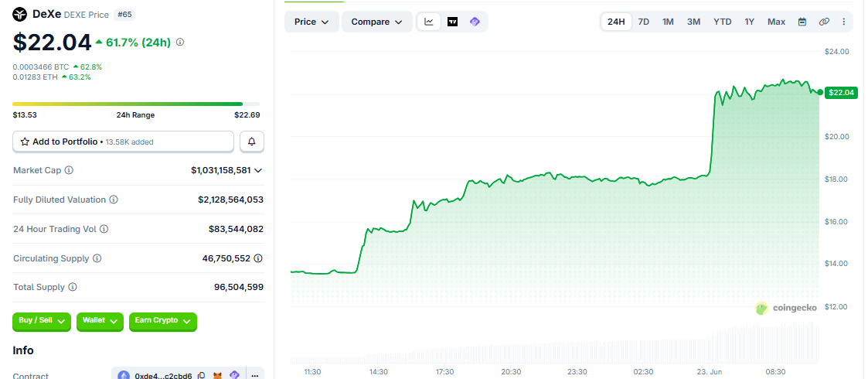868x379 pixels.
Task: Click purple diamond icon in contract row
Action: point(234,376)
